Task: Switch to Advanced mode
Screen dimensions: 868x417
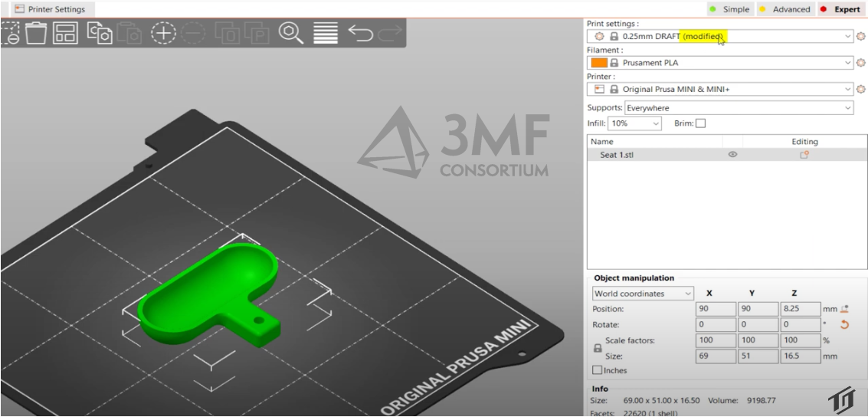Action: click(x=784, y=9)
